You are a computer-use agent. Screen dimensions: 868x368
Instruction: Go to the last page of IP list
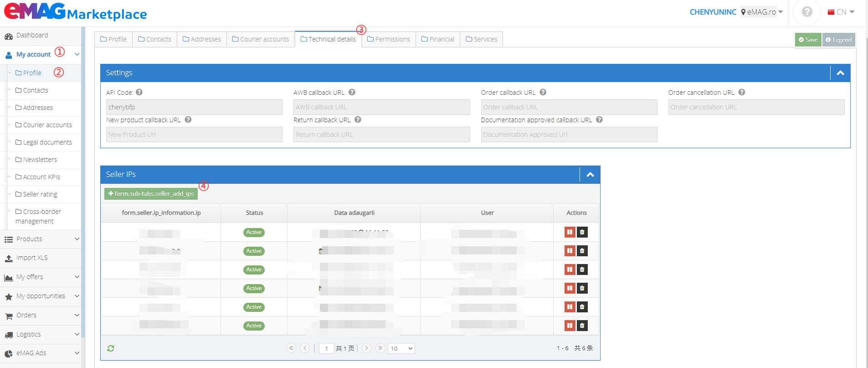380,348
